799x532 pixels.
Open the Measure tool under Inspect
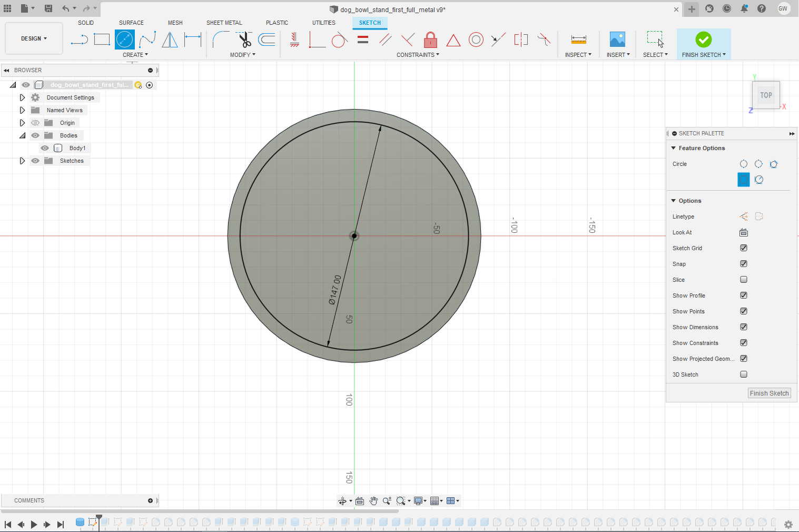pyautogui.click(x=578, y=40)
